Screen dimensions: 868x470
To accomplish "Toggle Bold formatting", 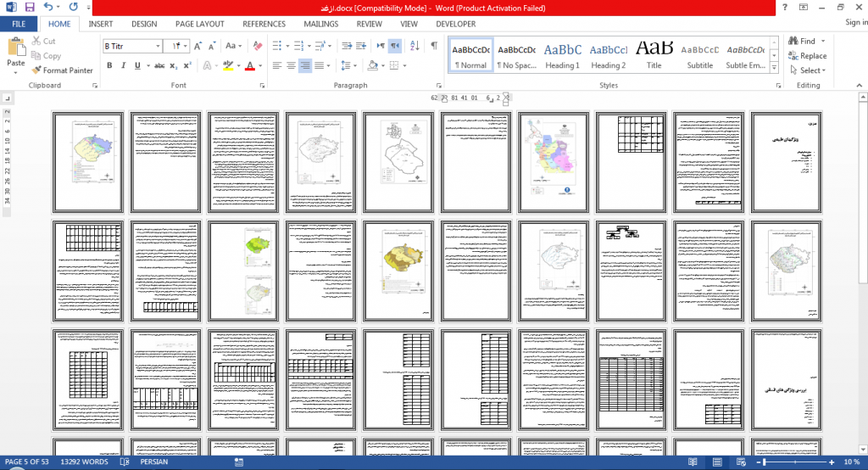I will point(109,65).
